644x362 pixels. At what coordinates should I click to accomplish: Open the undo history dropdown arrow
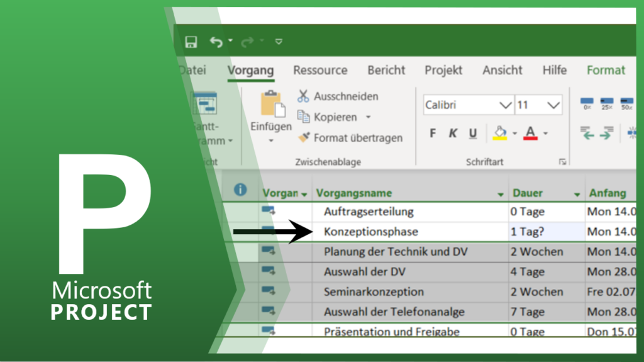[x=230, y=40]
